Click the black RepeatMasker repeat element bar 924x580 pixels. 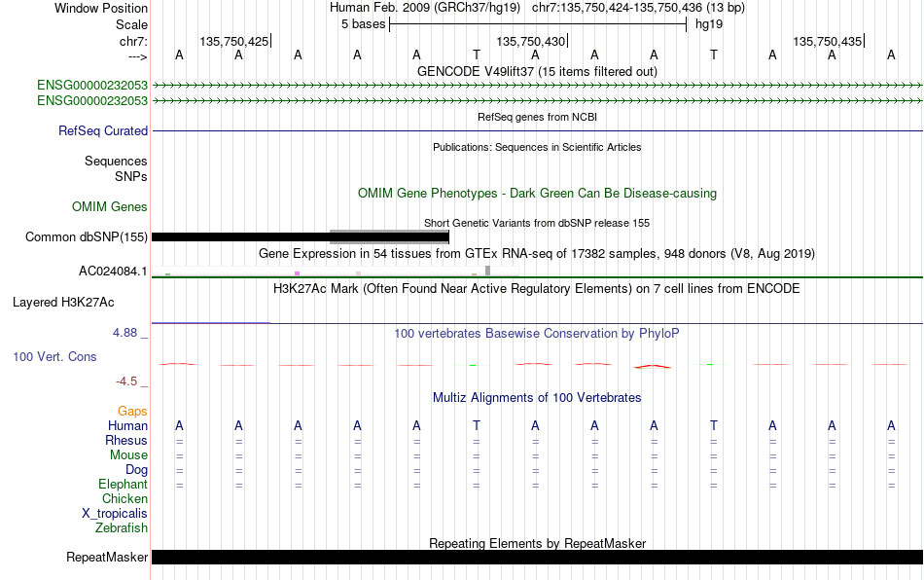537,557
